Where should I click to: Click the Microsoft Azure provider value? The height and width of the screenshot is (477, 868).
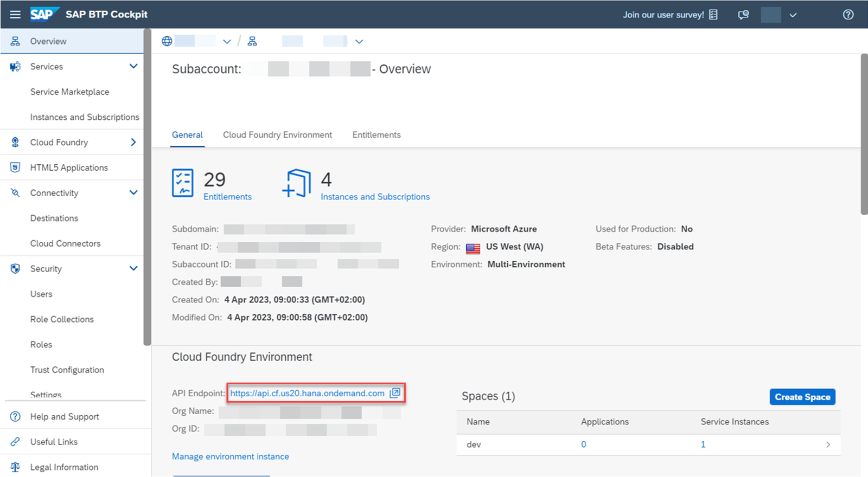click(x=504, y=229)
